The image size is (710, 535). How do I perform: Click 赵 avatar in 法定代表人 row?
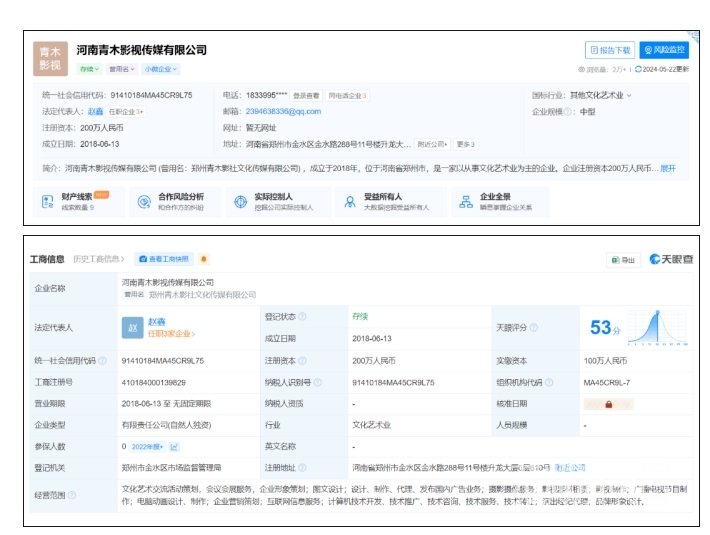132,328
